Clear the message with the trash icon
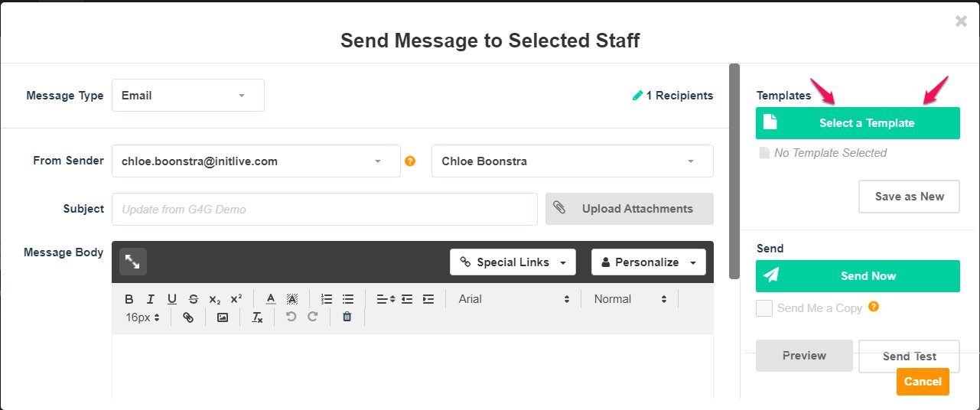 [347, 317]
